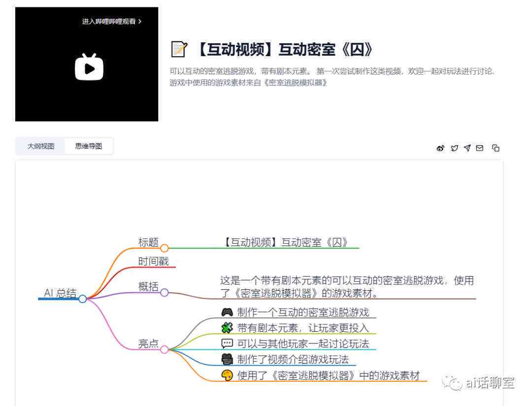Collapse the 标题 node circle
532x406 pixels.
tap(164, 248)
